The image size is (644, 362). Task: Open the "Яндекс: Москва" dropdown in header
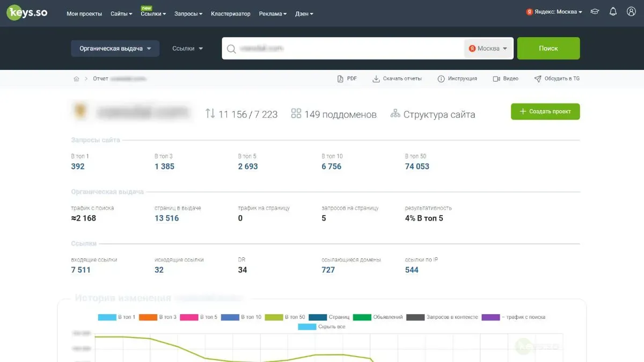[554, 12]
